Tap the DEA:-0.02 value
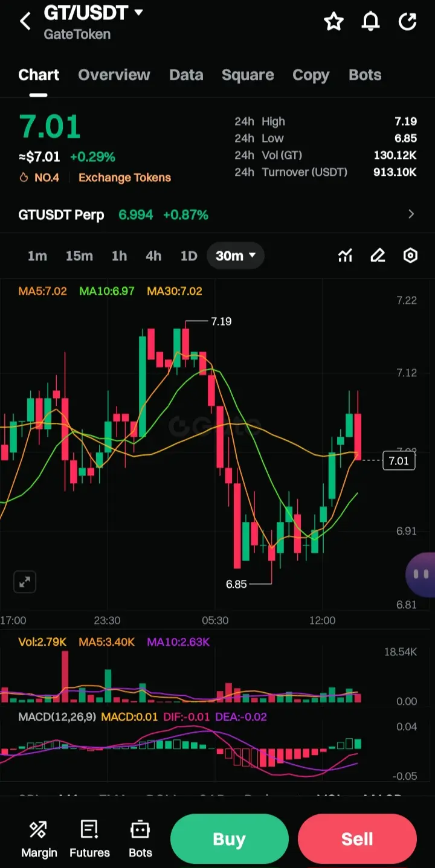Image resolution: width=435 pixels, height=868 pixels. (x=241, y=717)
